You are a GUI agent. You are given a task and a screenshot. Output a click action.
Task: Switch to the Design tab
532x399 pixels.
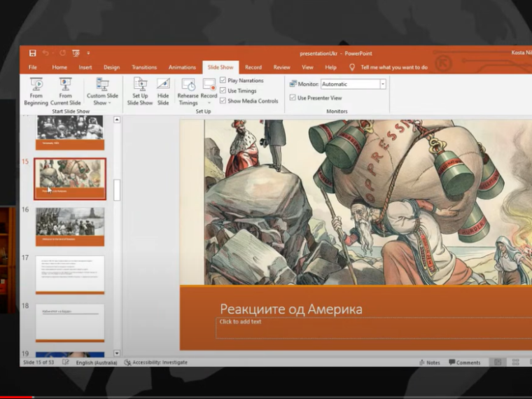[111, 67]
